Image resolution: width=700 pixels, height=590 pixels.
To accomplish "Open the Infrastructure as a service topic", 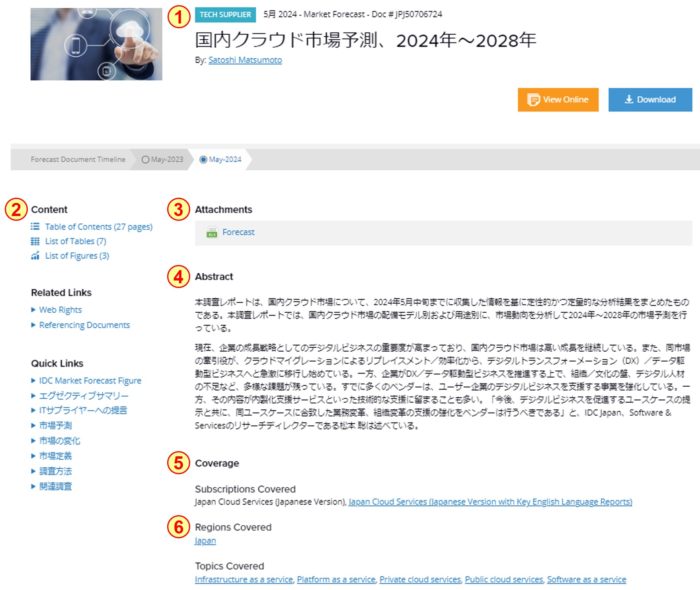I will tap(244, 580).
